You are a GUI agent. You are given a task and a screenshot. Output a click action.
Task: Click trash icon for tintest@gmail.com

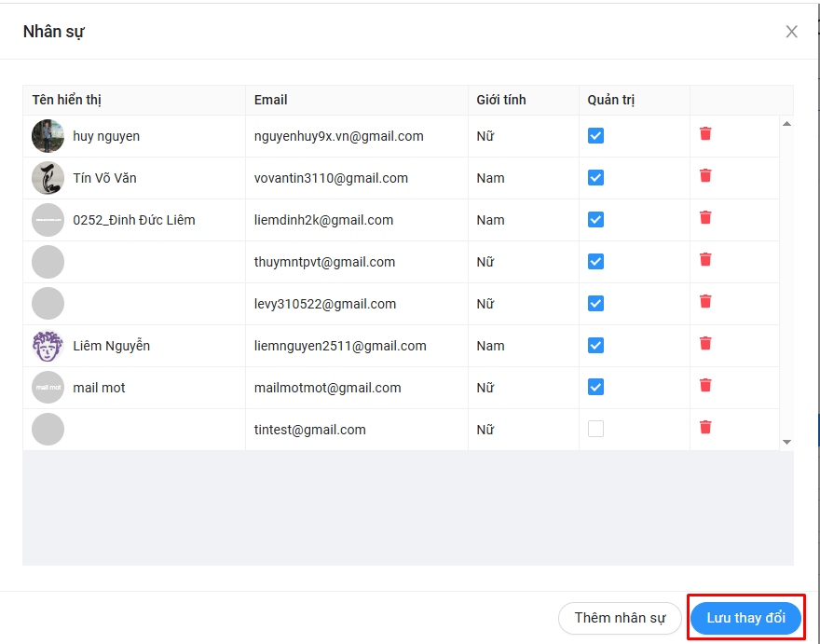pos(705,428)
